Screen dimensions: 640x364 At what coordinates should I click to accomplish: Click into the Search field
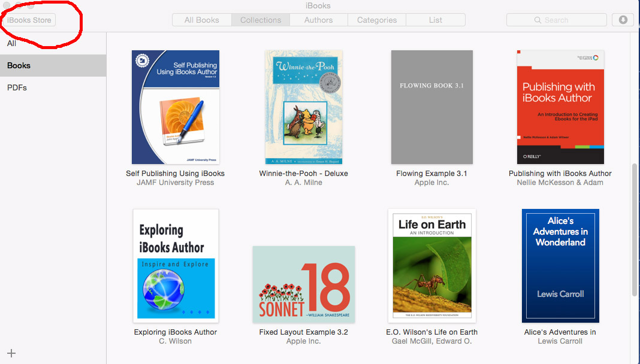coord(556,20)
